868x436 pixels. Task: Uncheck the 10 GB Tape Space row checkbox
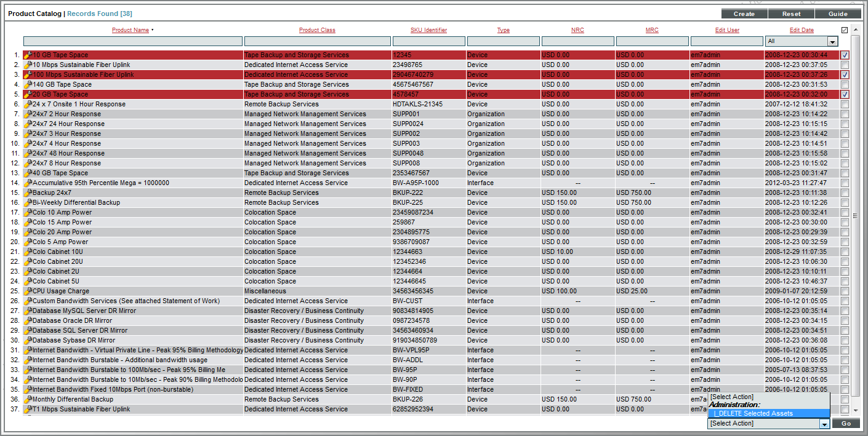point(845,55)
